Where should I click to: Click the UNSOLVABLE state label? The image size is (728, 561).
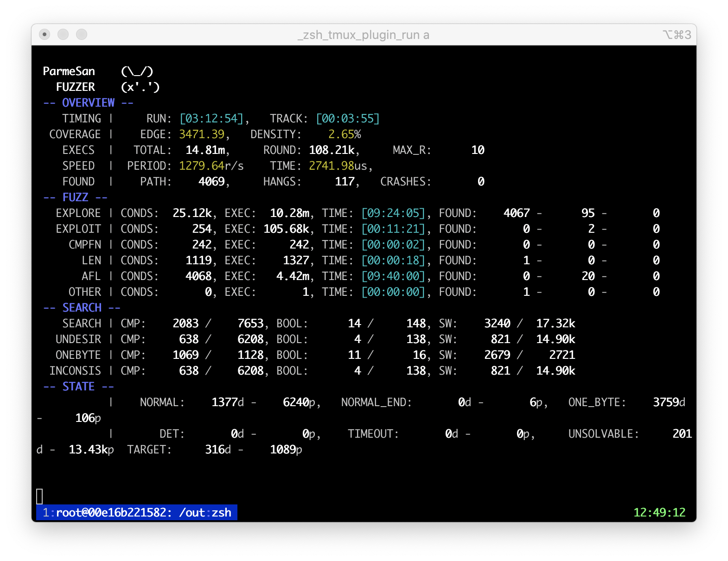[604, 434]
